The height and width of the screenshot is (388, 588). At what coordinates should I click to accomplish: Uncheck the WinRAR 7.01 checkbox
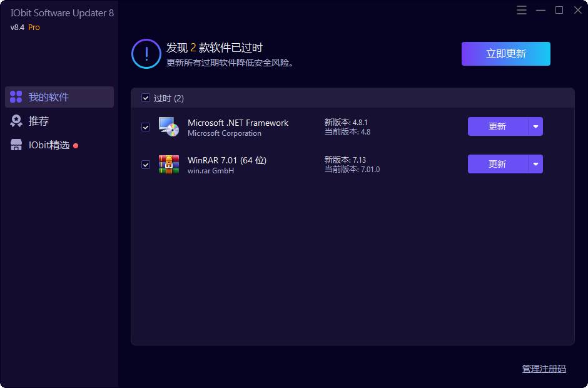146,165
